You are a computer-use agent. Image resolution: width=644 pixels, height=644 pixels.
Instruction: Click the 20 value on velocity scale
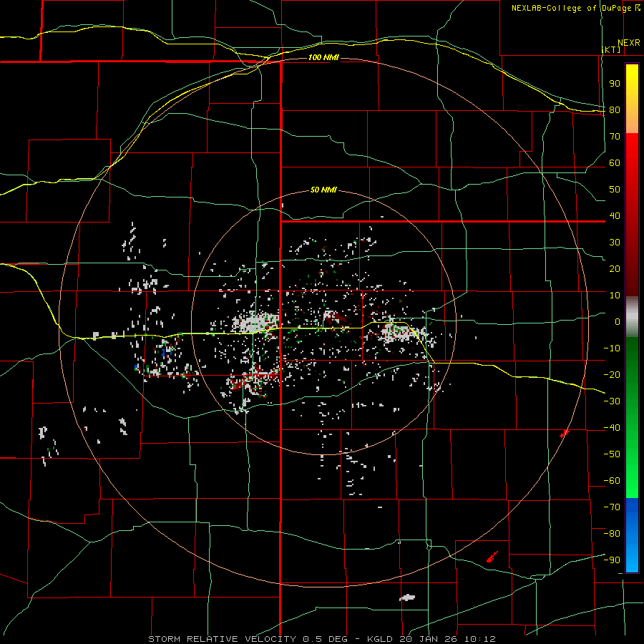[615, 268]
